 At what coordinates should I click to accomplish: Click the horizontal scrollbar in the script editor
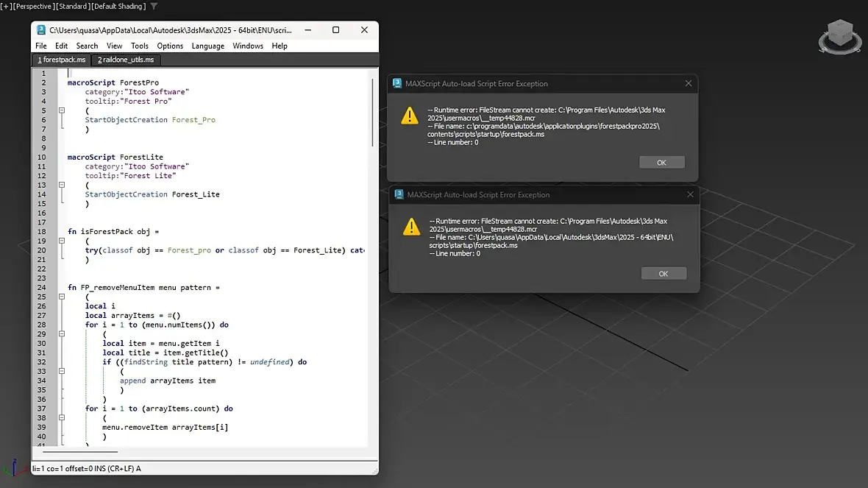[x=80, y=451]
